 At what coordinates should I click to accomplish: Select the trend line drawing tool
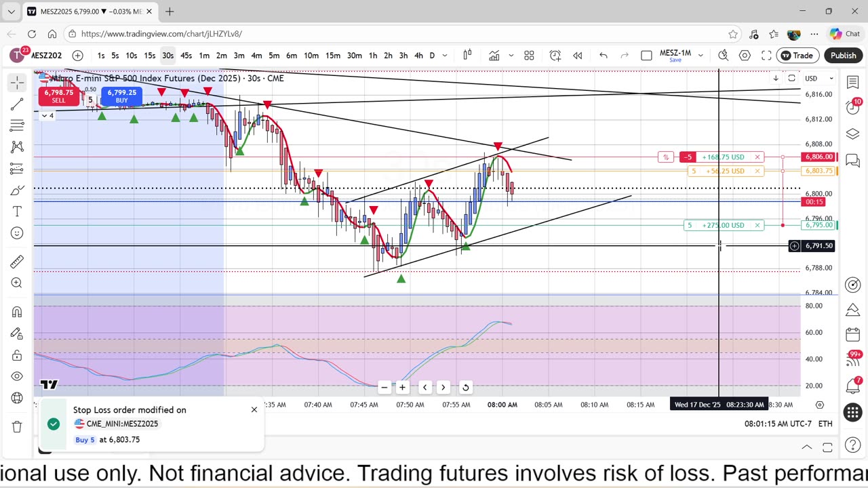pos(17,104)
